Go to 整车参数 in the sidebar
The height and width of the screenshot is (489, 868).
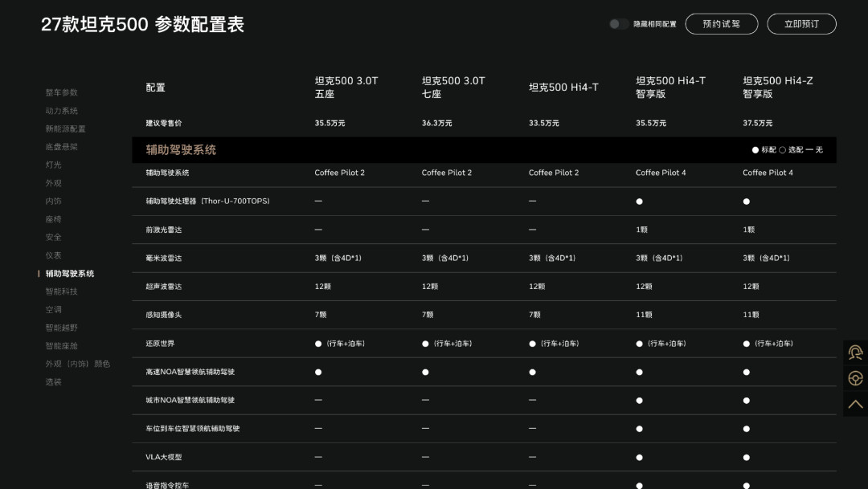(61, 92)
